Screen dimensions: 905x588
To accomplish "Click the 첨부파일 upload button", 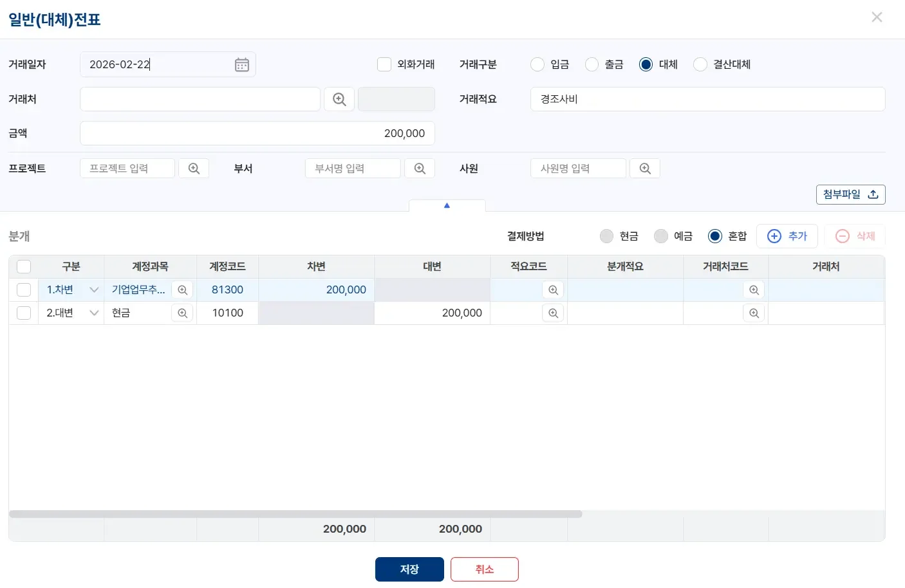I will [850, 194].
